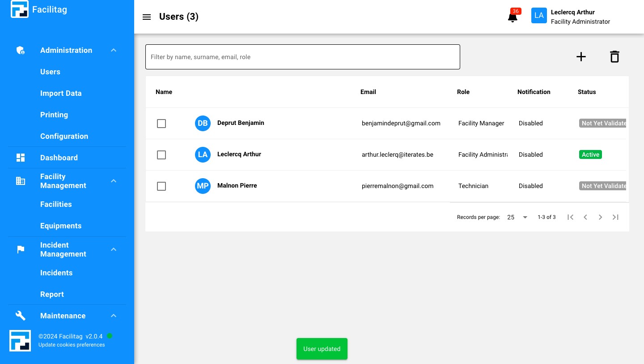Open the hamburger menu icon

(x=147, y=17)
